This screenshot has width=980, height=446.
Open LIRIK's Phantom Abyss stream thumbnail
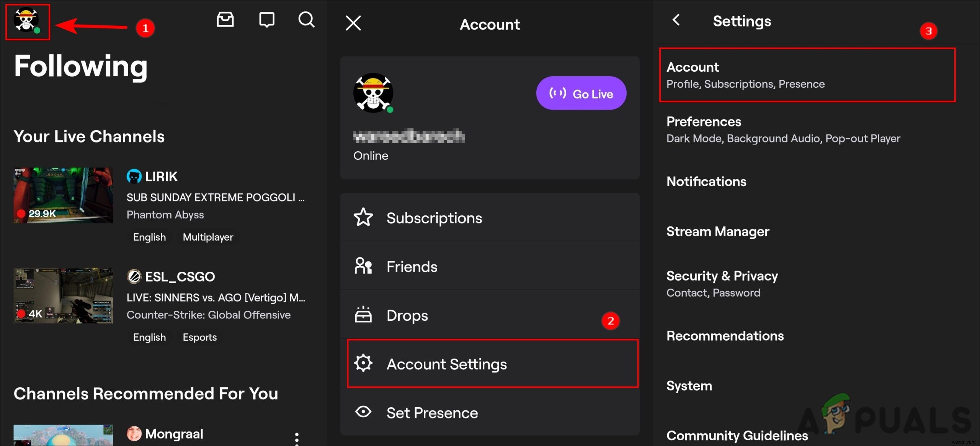coord(63,195)
